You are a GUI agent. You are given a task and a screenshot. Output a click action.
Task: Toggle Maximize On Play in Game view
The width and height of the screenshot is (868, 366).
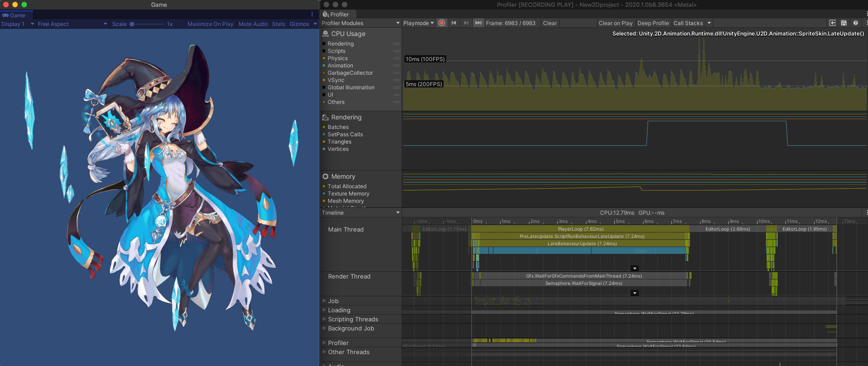[x=210, y=24]
